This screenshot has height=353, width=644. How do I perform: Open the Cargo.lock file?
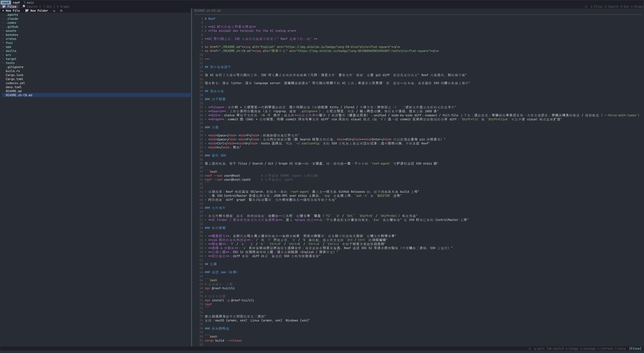point(14,75)
